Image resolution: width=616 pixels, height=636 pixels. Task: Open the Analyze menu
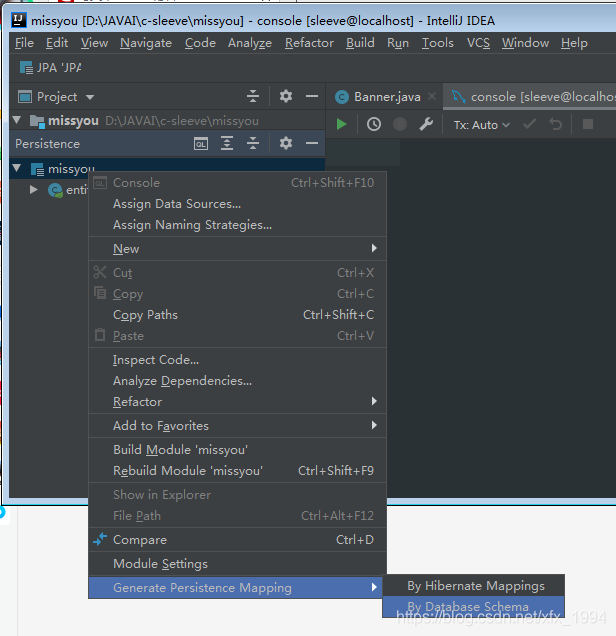[250, 43]
